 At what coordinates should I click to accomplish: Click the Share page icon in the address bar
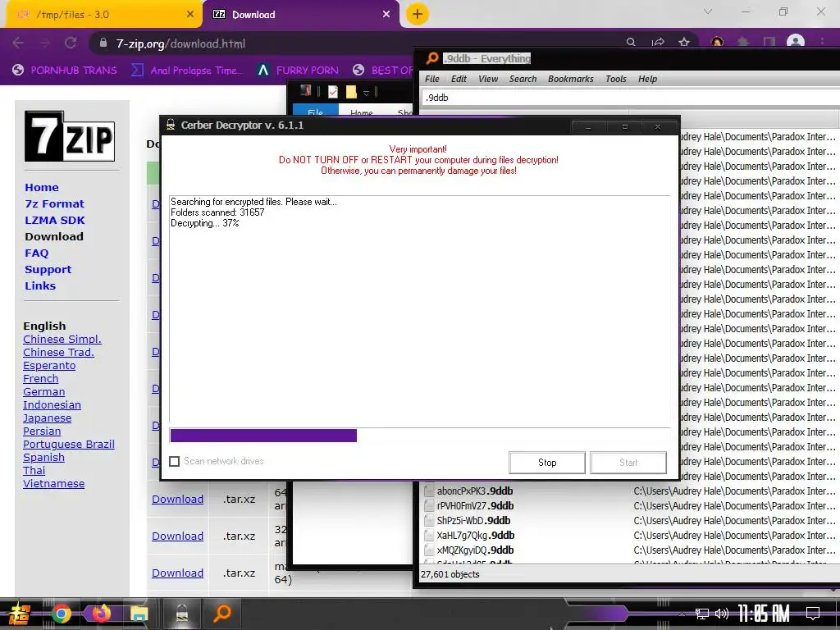pos(658,42)
